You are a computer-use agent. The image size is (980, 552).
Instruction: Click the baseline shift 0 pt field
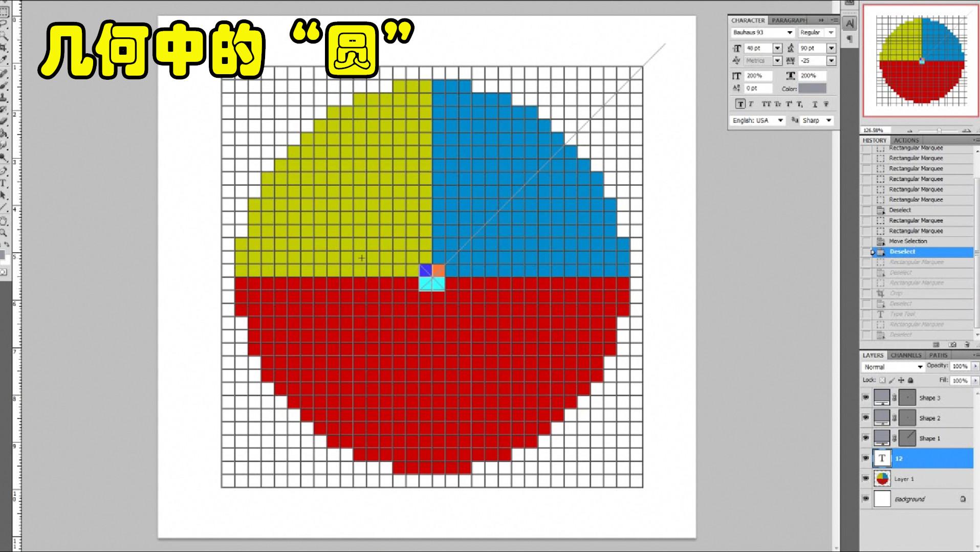click(758, 89)
